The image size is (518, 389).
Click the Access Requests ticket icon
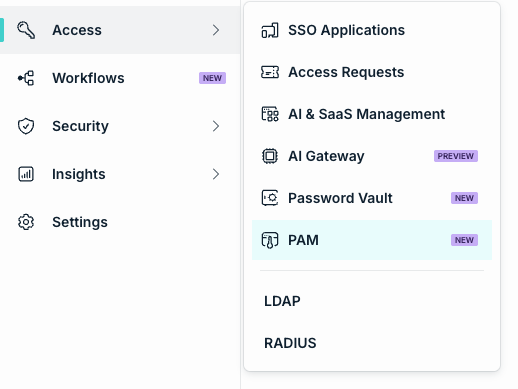(x=270, y=72)
